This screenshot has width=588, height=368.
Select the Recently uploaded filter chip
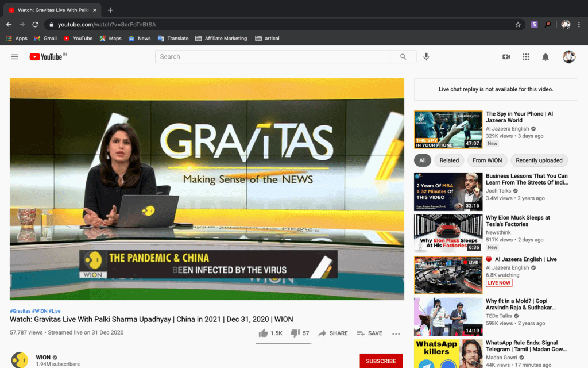point(539,160)
